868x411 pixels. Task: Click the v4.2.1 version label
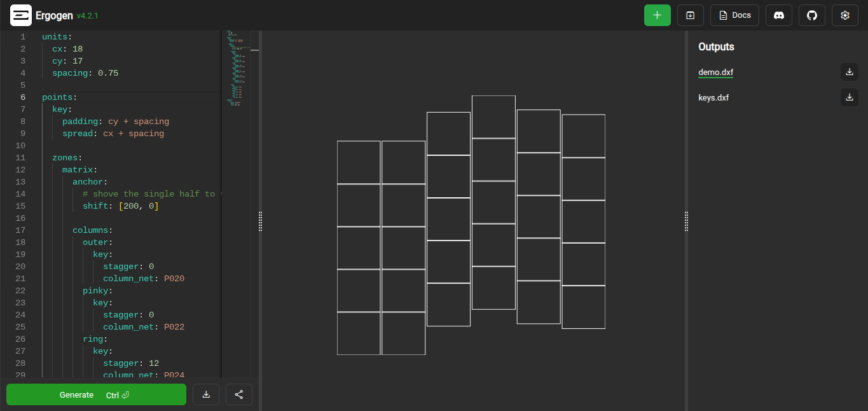[x=87, y=15]
